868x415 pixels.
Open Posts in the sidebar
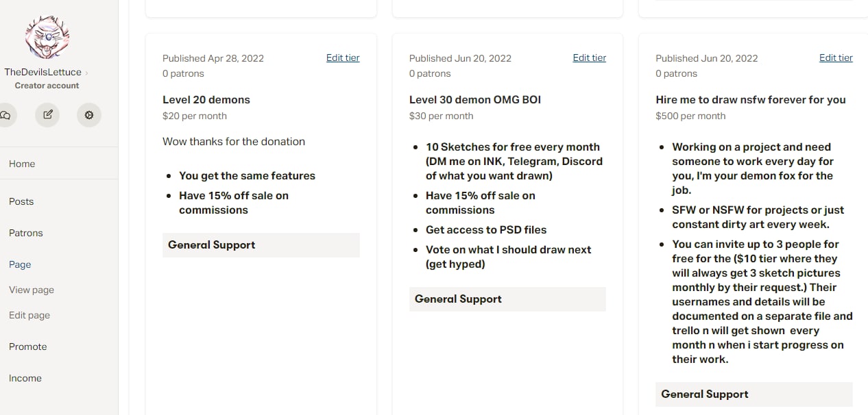(21, 201)
